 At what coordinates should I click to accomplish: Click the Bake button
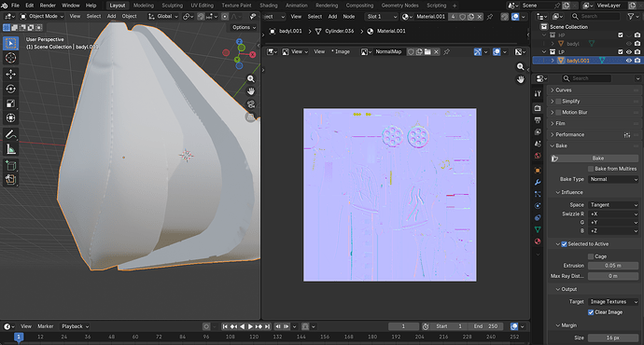click(x=597, y=159)
